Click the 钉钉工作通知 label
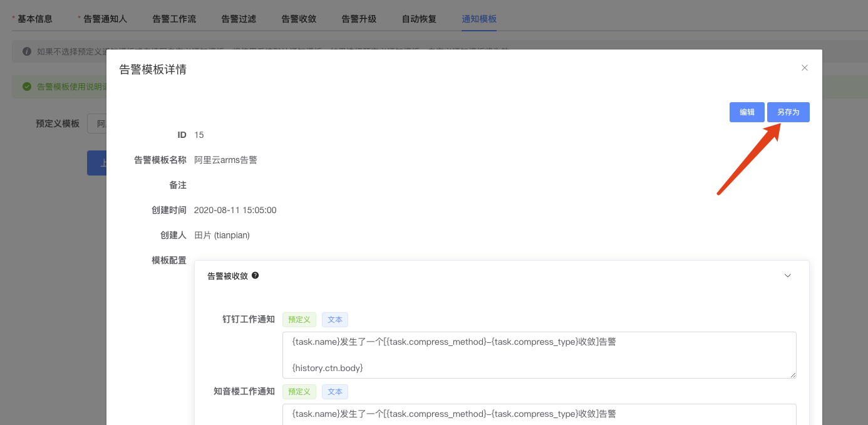 point(249,319)
